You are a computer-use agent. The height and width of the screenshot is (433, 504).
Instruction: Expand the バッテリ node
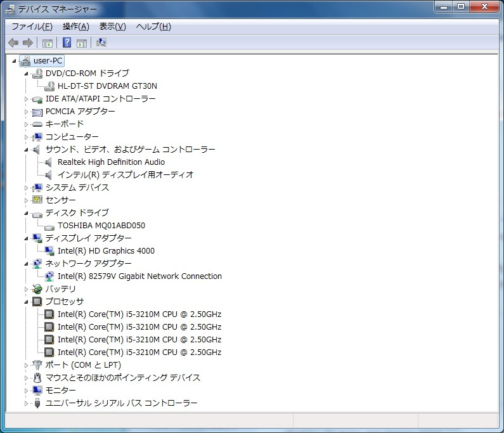click(x=26, y=289)
